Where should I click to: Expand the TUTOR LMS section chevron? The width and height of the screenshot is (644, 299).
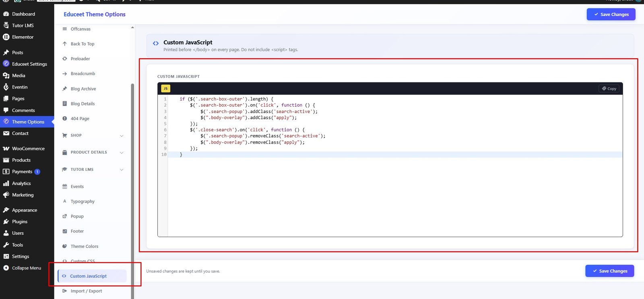coord(122,170)
